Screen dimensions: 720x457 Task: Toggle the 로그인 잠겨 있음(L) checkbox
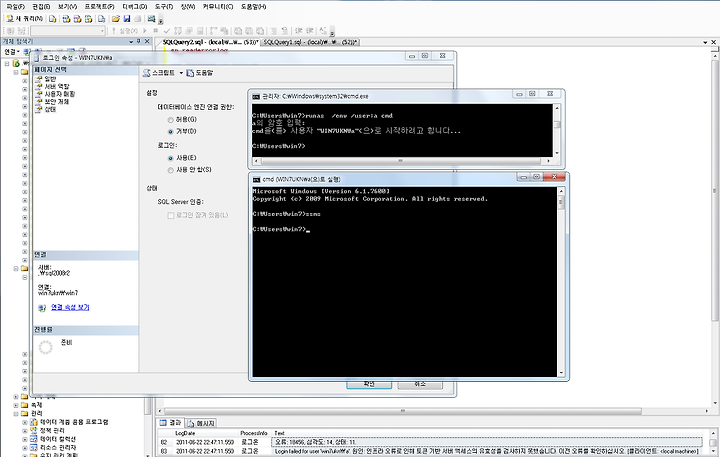coord(170,215)
